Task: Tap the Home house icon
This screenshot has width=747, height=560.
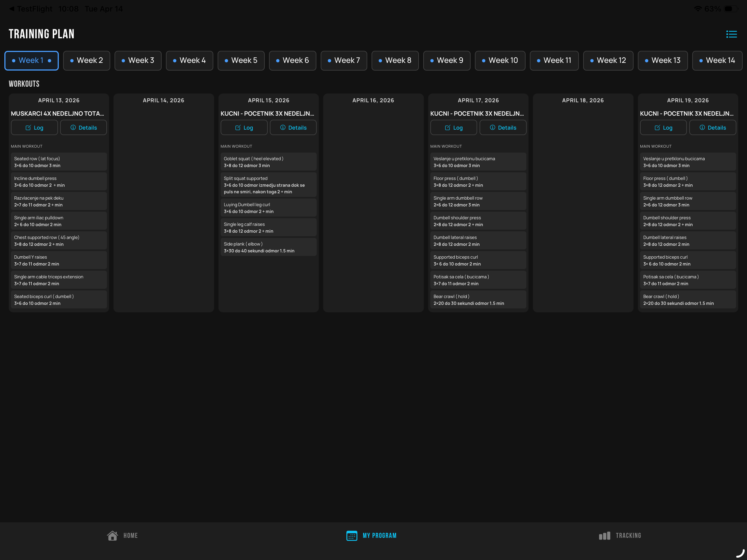Action: pos(112,535)
